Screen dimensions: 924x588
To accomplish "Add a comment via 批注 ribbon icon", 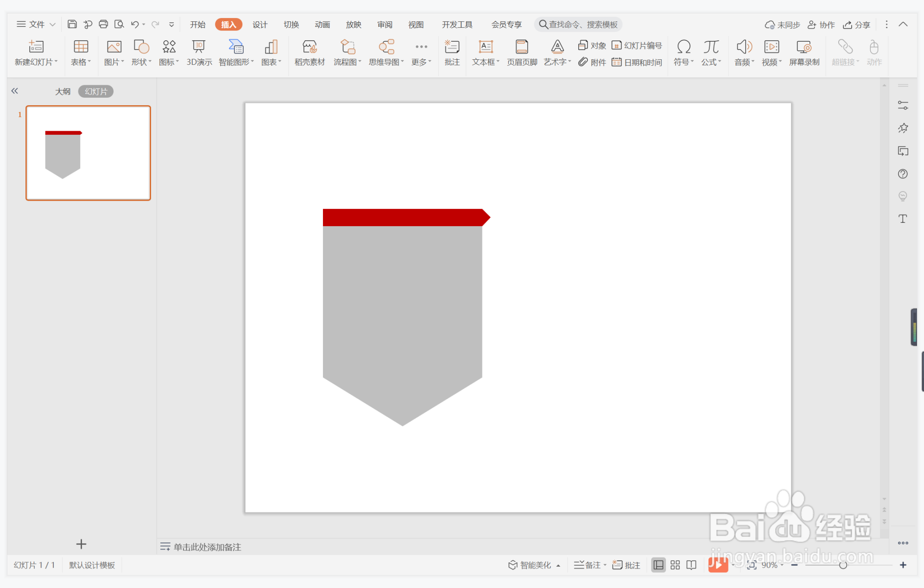I will (452, 53).
